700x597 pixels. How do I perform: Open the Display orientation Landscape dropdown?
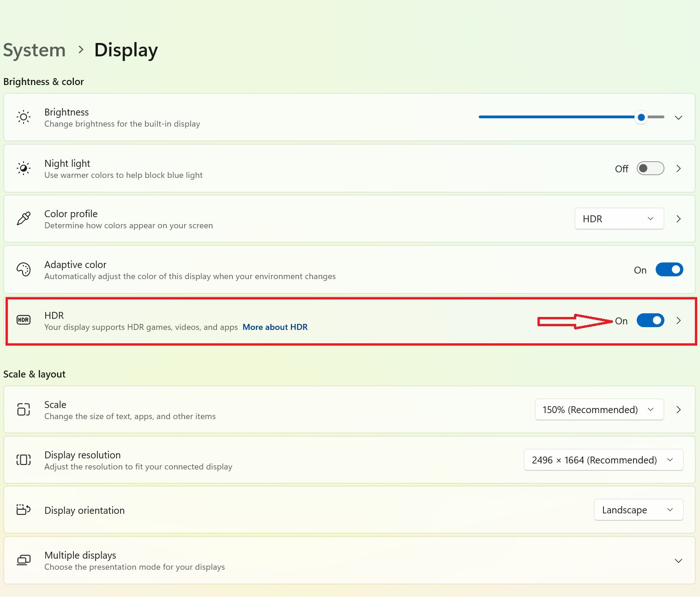[x=639, y=510]
